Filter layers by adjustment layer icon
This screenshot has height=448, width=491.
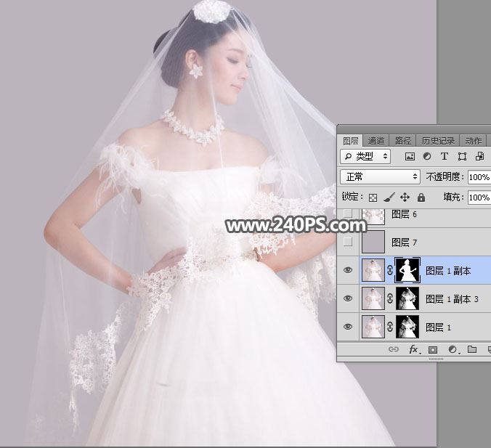tap(427, 156)
